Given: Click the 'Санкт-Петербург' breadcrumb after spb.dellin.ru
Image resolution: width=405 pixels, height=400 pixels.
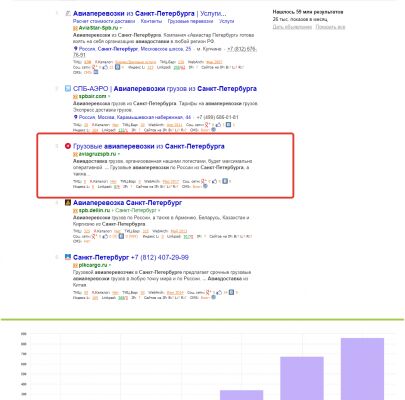Looking at the screenshot, I should click(x=136, y=210).
